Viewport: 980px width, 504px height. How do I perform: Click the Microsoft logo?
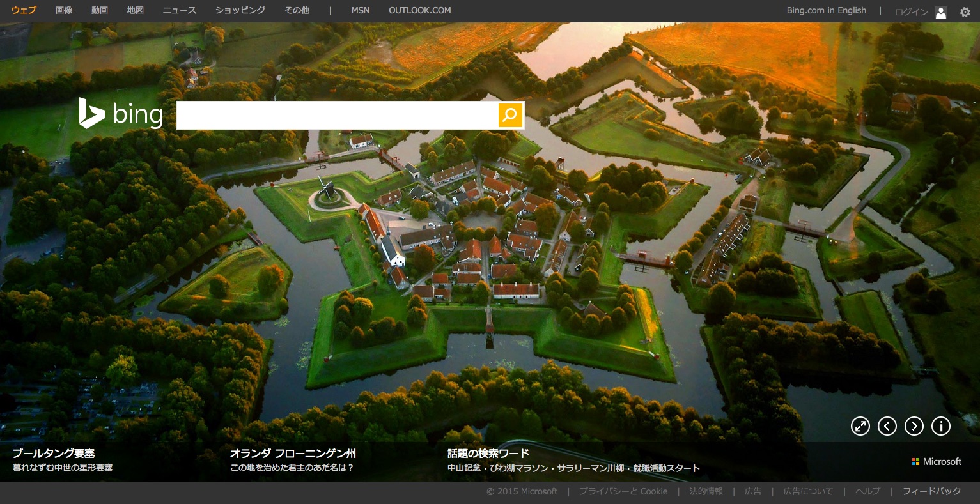pyautogui.click(x=937, y=461)
